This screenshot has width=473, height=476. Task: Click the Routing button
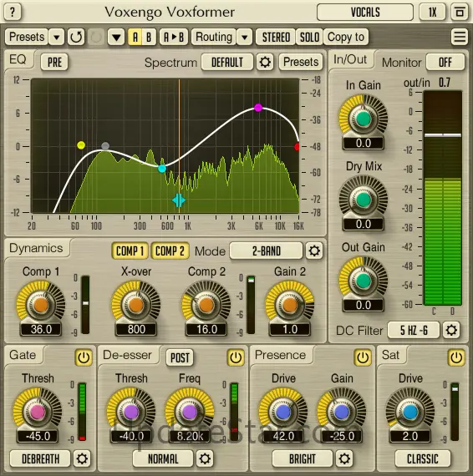click(214, 37)
